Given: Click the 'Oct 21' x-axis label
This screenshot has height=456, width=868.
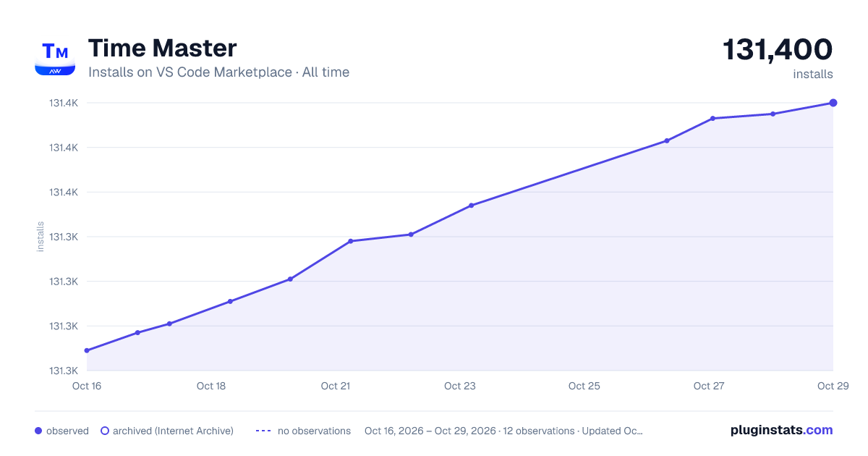Looking at the screenshot, I should [x=336, y=386].
